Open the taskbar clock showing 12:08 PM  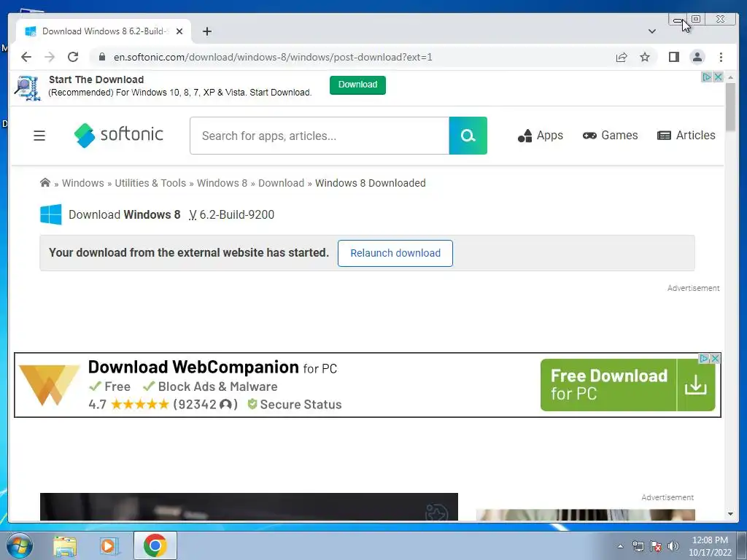[710, 546]
